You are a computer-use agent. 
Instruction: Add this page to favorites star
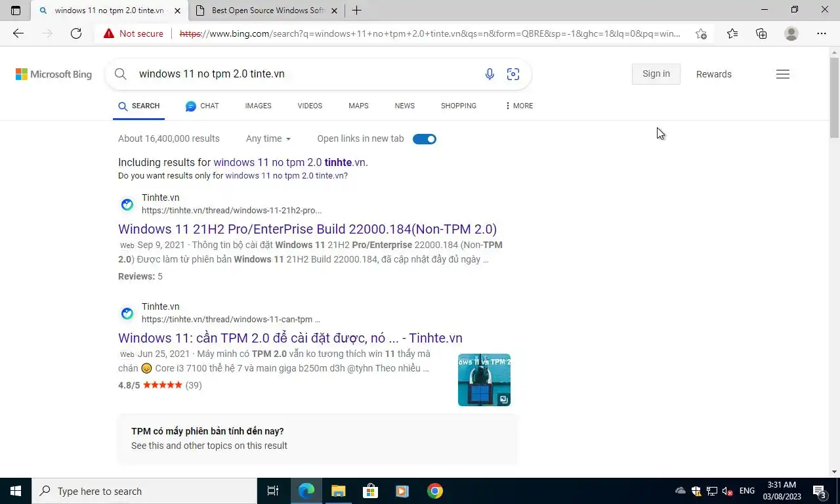[x=701, y=33]
